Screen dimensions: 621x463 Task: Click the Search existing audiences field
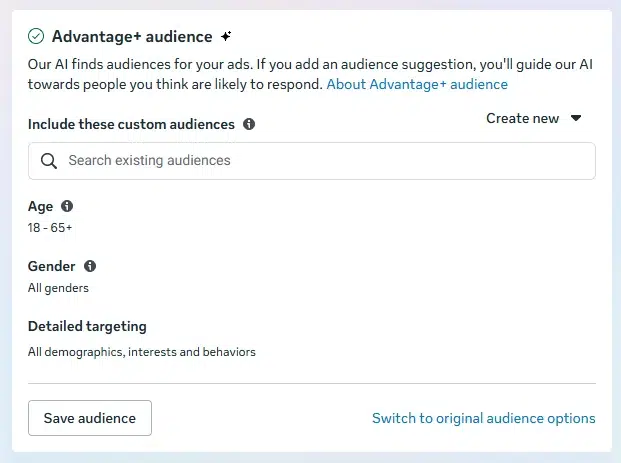tap(312, 161)
